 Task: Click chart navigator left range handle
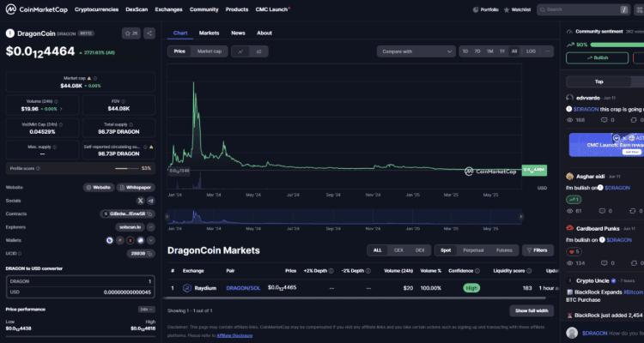click(167, 217)
